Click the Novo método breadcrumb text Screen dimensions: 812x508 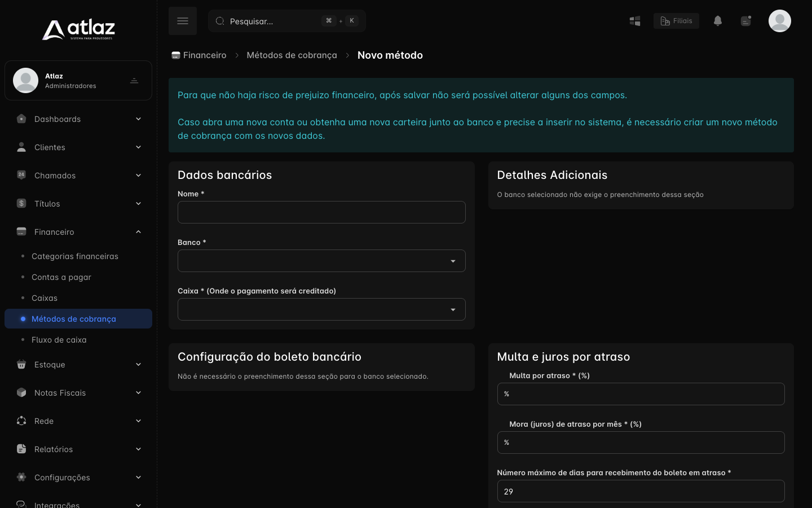click(x=390, y=55)
